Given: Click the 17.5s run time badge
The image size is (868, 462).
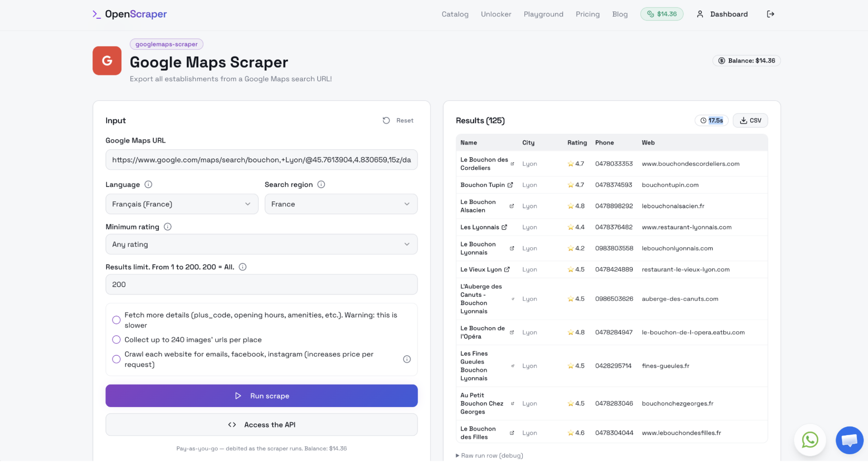Looking at the screenshot, I should click(x=711, y=121).
